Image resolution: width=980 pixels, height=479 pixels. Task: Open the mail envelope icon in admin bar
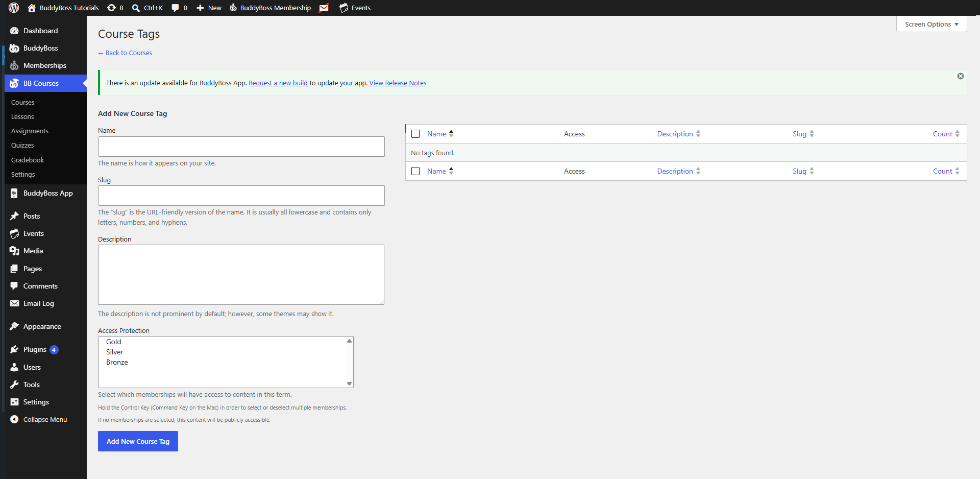[324, 8]
